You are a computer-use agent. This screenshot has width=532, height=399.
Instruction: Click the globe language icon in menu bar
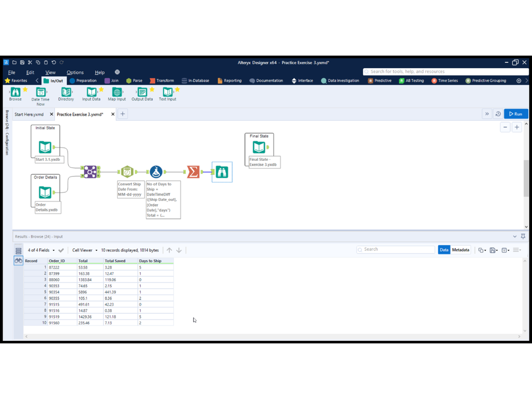(x=117, y=72)
